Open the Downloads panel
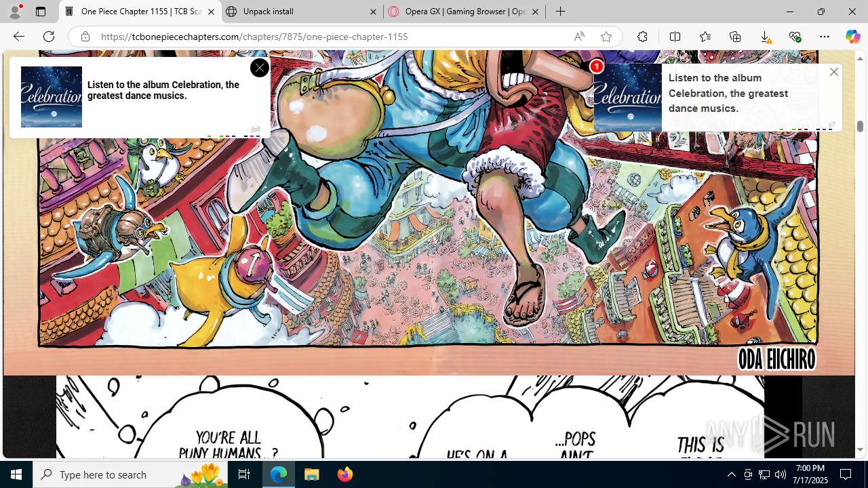The width and height of the screenshot is (868, 488). click(765, 37)
